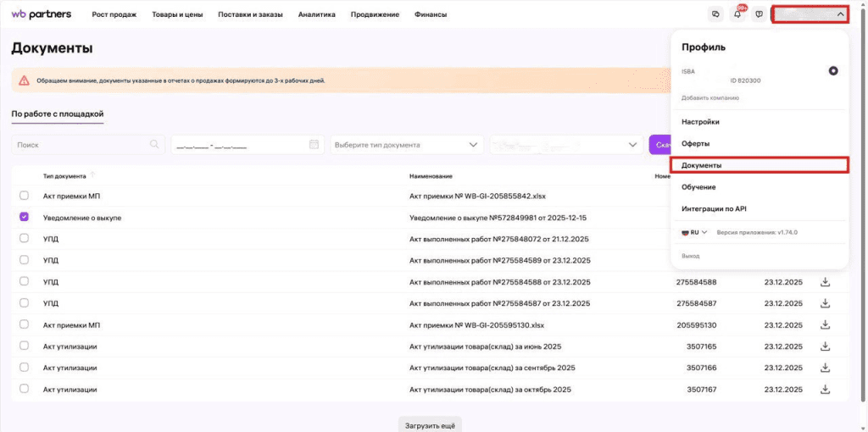Image resolution: width=868 pixels, height=432 pixels.
Task: Open Настройки in the profile menu
Action: 700,122
